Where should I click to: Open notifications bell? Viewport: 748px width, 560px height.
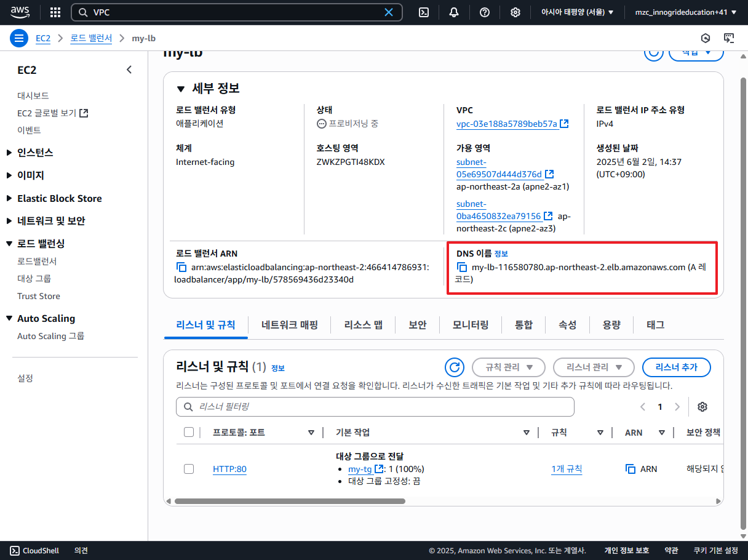[x=454, y=12]
